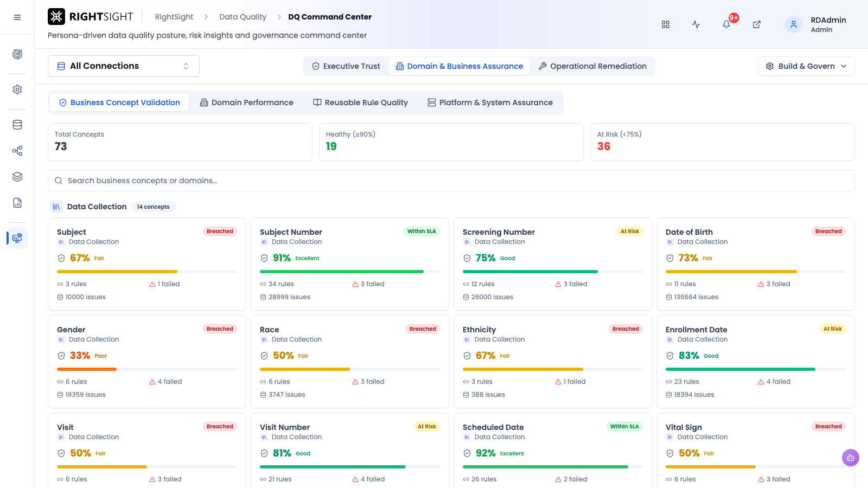The width and height of the screenshot is (868, 488).
Task: Click the external link icon in header
Action: click(757, 24)
